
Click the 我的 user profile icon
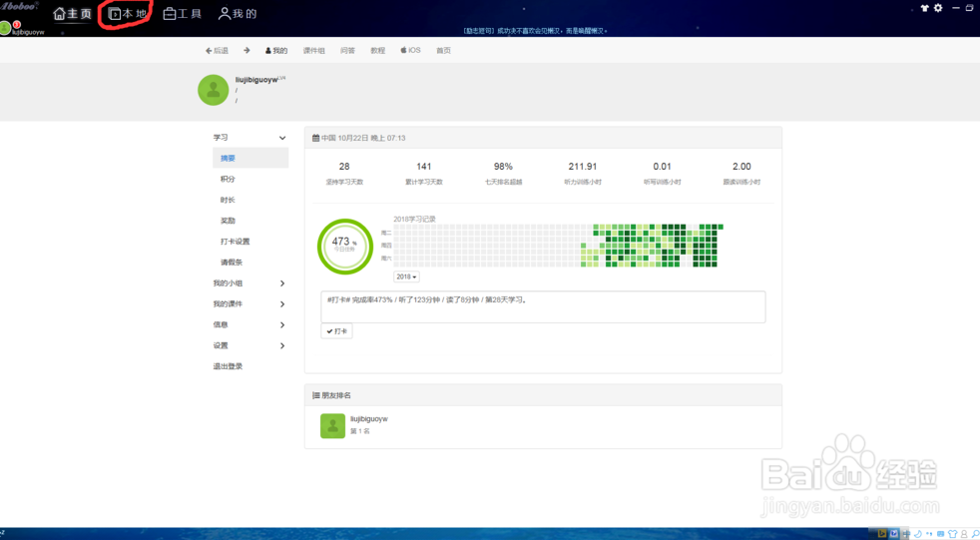[238, 14]
